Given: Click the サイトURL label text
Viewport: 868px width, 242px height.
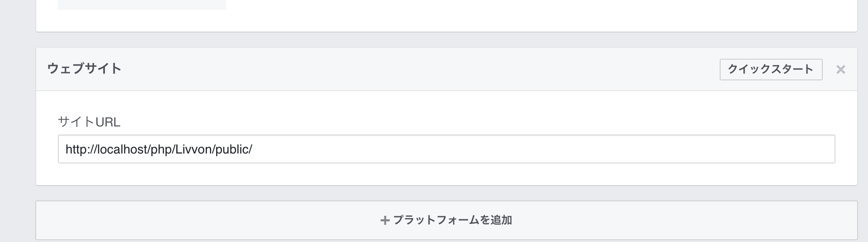Looking at the screenshot, I should [89, 122].
